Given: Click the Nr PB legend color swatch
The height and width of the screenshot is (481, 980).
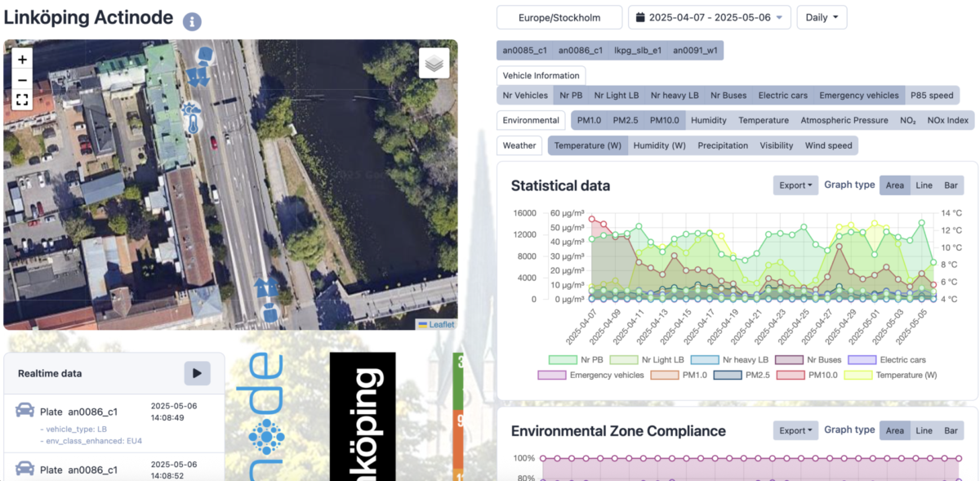Looking at the screenshot, I should 563,359.
